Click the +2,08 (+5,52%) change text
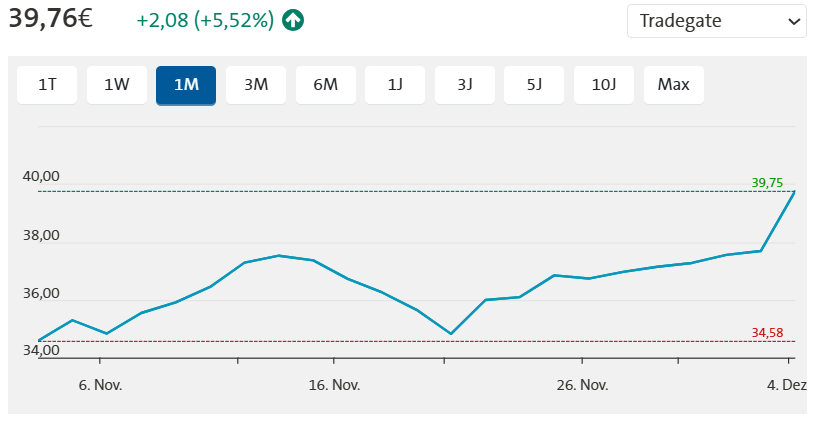 point(205,20)
